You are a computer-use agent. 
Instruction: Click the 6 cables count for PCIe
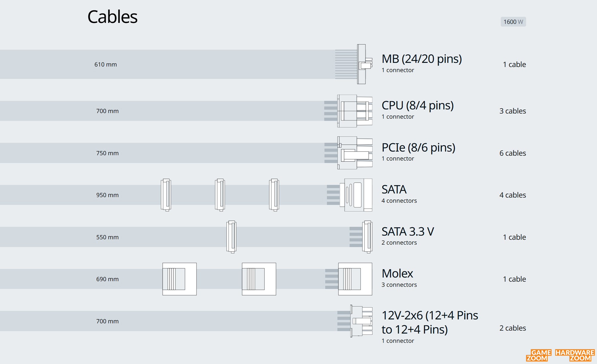513,153
